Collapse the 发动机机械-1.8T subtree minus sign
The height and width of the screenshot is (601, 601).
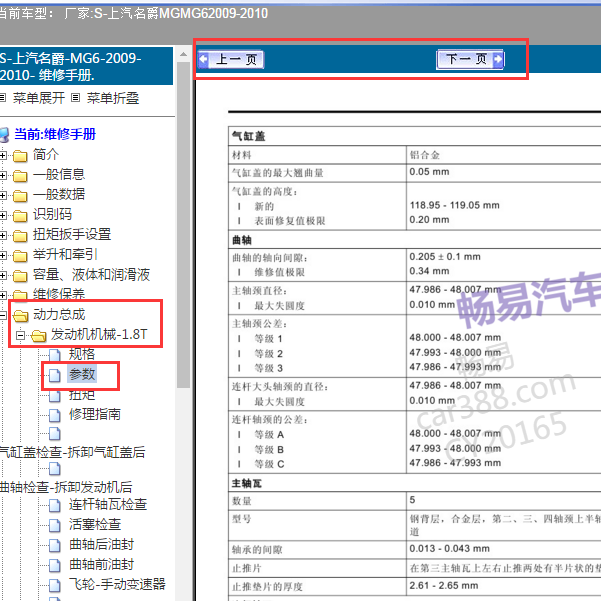(x=20, y=336)
